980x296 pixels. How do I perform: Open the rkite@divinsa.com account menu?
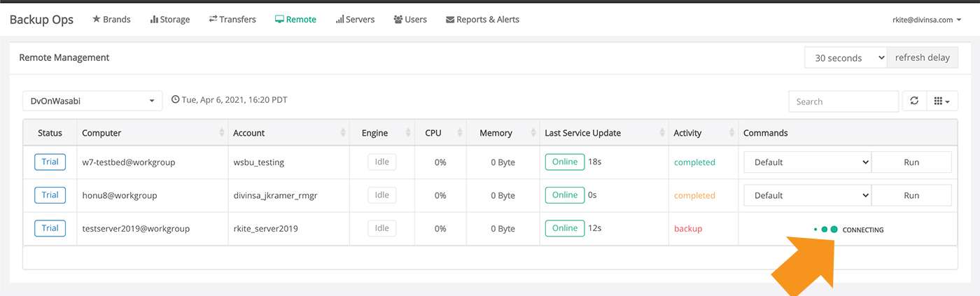click(x=926, y=20)
